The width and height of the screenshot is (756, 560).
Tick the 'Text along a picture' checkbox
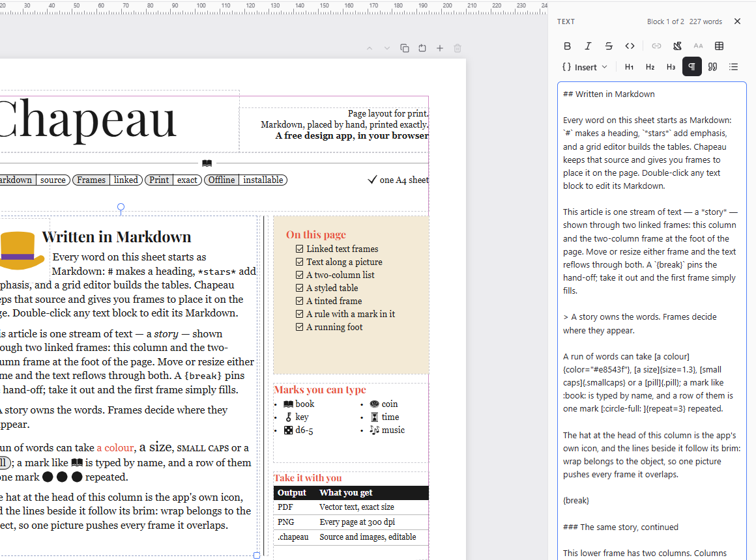pyautogui.click(x=299, y=262)
